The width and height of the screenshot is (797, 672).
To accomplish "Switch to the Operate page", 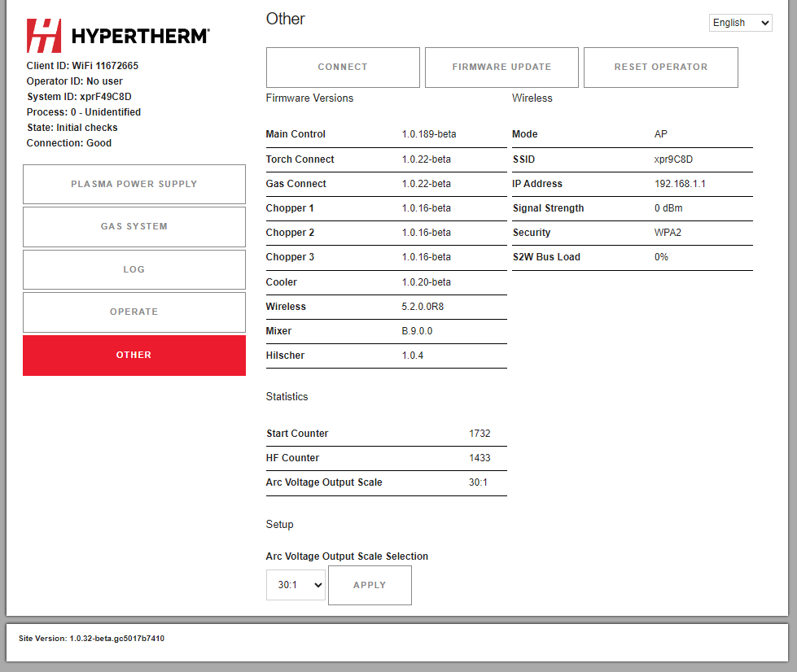I will pos(134,312).
